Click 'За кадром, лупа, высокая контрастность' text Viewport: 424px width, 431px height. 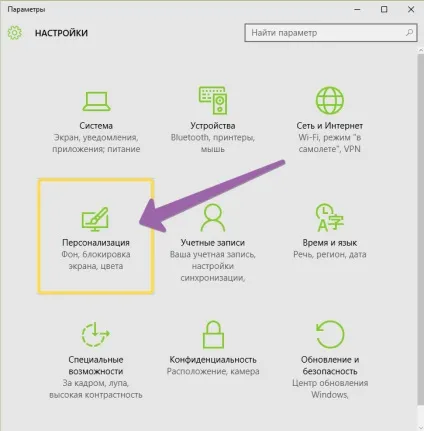click(96, 389)
